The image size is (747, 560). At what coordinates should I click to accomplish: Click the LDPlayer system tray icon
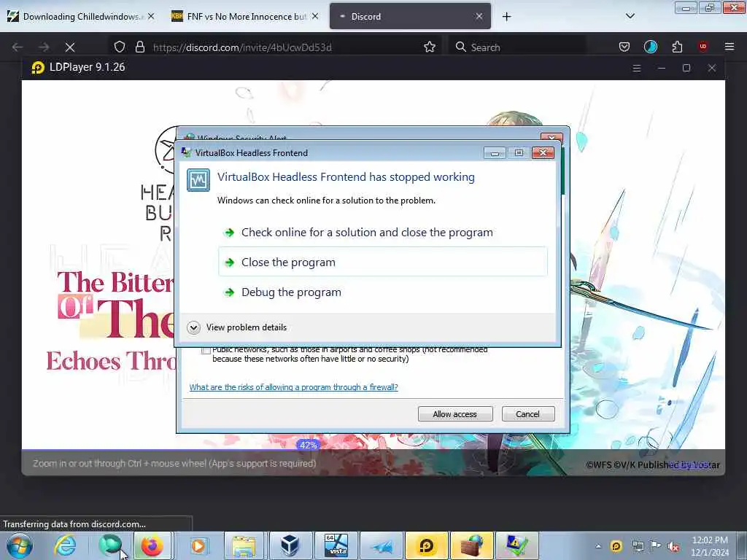click(x=616, y=546)
